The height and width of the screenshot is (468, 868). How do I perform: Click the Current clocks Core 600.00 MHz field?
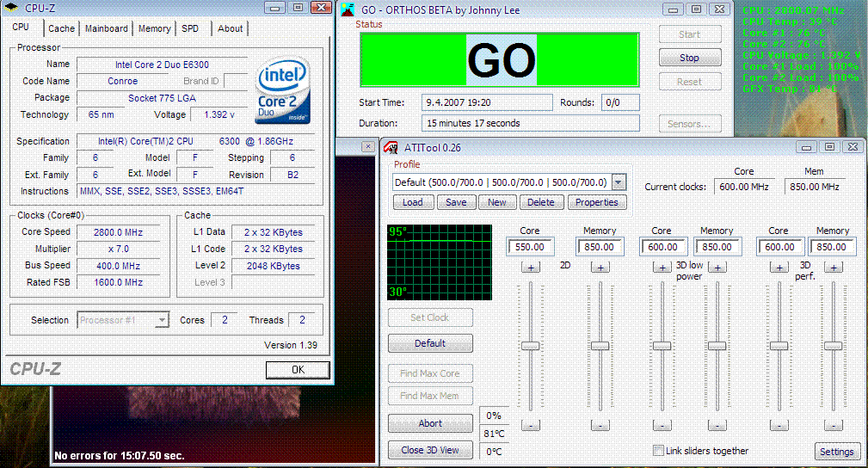pyautogui.click(x=744, y=187)
